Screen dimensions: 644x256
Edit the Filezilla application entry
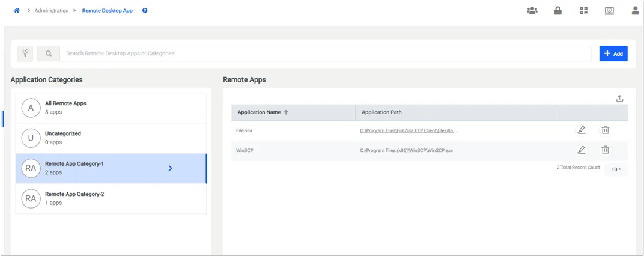581,130
